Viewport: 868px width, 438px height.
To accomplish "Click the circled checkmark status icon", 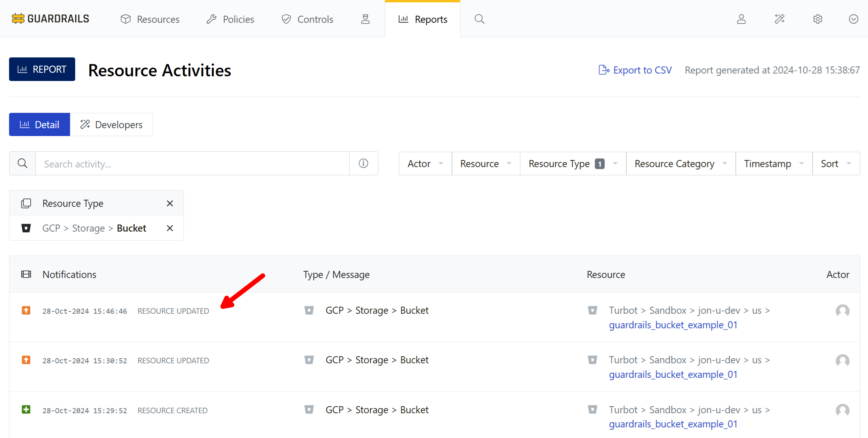I will 853,19.
